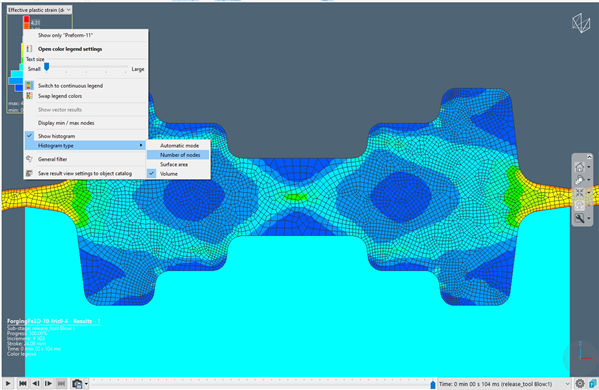599x390 pixels.
Task: Select the flashlight view tool
Action: tap(580, 180)
